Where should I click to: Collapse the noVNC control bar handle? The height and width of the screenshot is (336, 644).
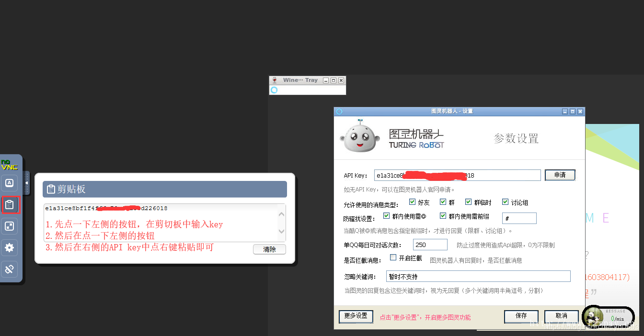click(26, 183)
